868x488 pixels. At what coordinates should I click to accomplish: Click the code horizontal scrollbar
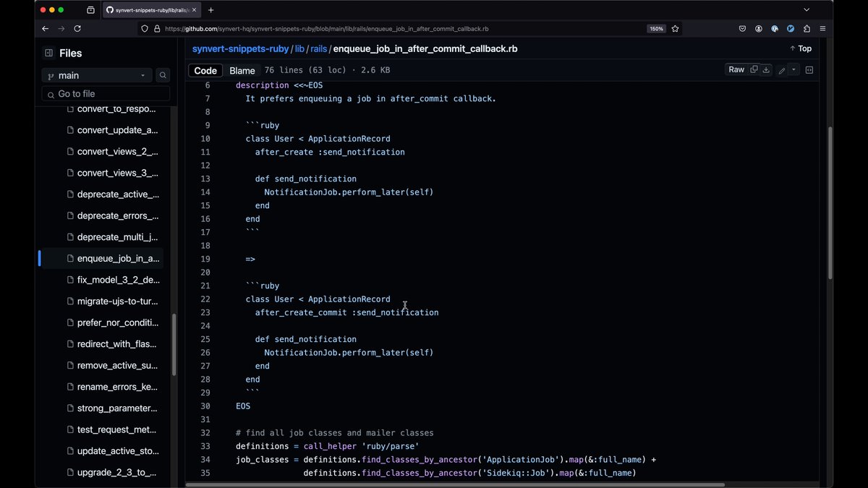click(x=455, y=484)
